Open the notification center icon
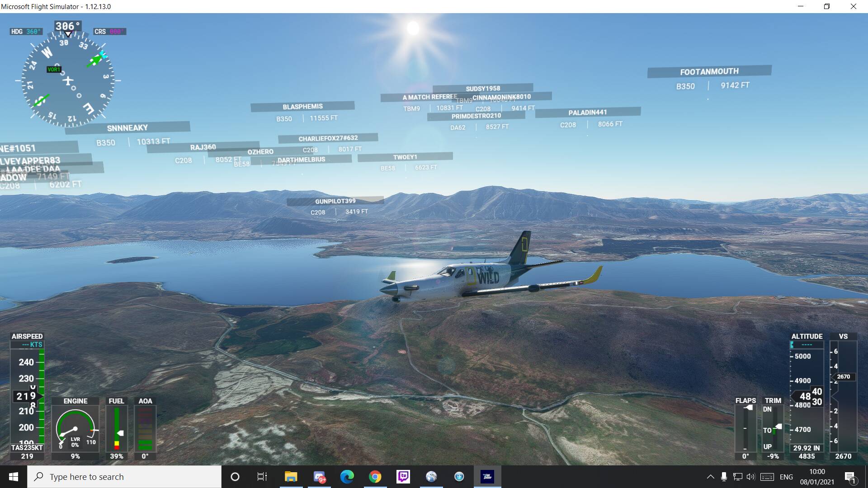868x488 pixels. click(x=850, y=477)
